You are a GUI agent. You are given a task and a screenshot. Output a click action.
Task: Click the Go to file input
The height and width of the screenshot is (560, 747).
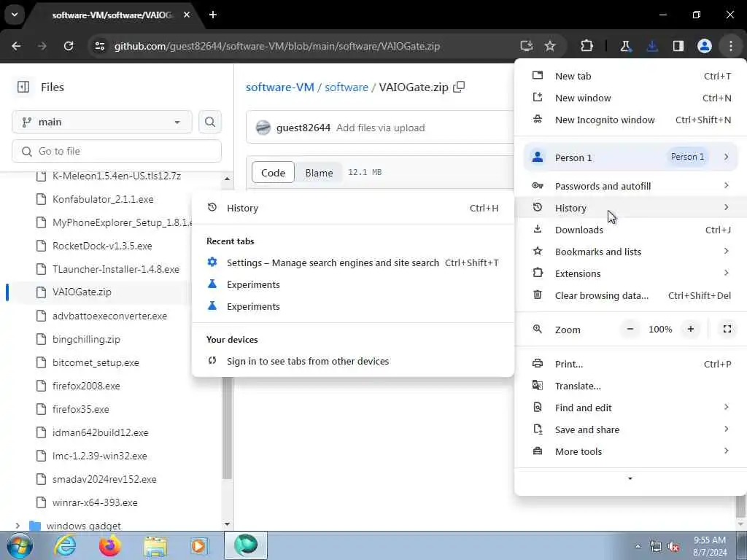click(117, 151)
